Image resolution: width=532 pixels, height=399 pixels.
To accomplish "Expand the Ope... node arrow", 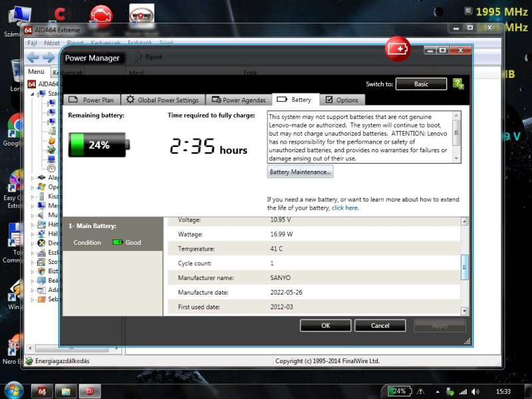I will coord(33,188).
